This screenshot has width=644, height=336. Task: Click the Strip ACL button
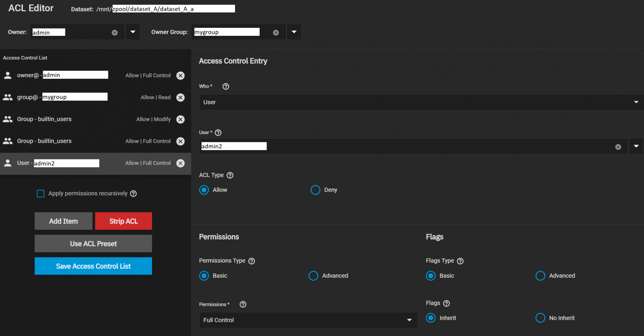point(123,221)
